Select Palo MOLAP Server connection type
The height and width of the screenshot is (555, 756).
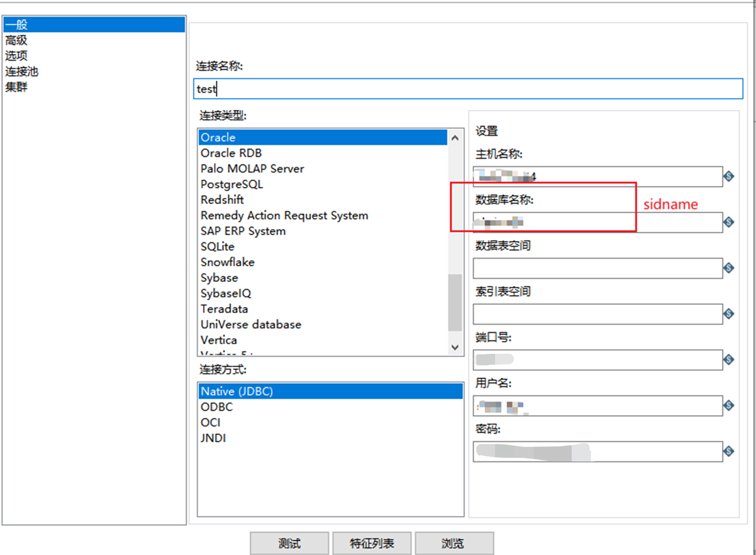click(323, 169)
